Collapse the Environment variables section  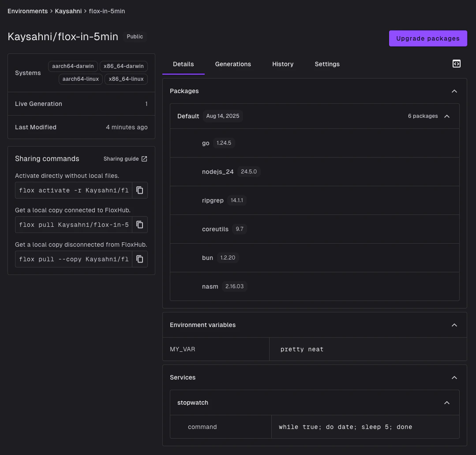point(454,325)
